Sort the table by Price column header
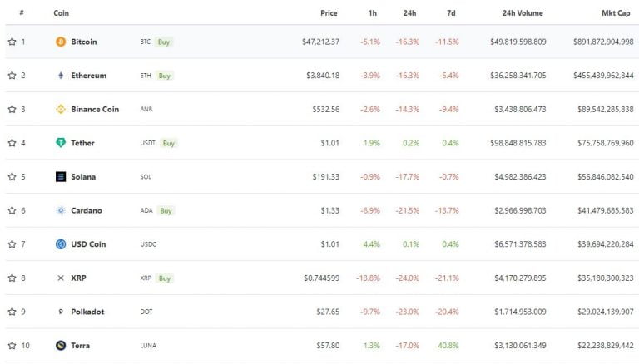 tap(329, 13)
